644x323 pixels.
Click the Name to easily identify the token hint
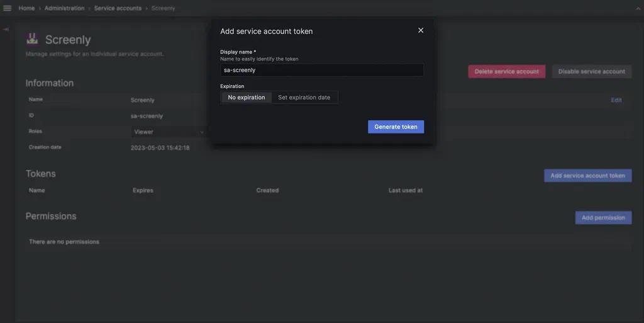pyautogui.click(x=259, y=59)
